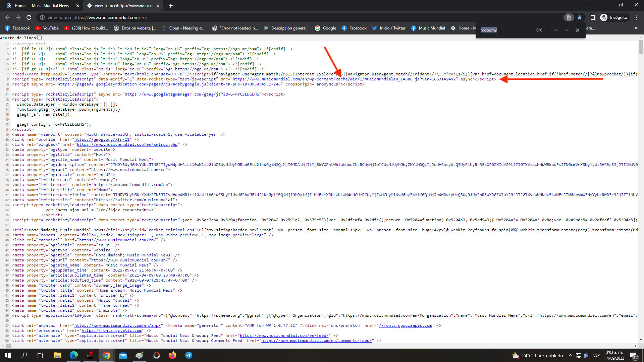Open Windows taskbar search
Screen dimensions: 644x362
24,355
